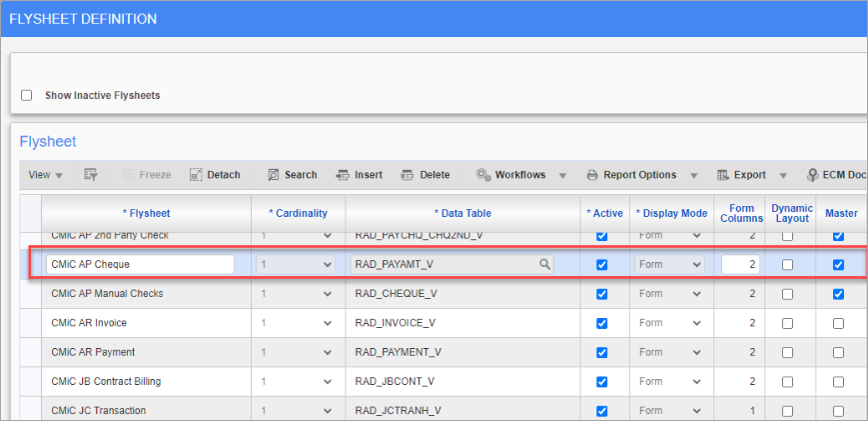Image resolution: width=868 pixels, height=421 pixels.
Task: Toggle Master checkbox for CMiC JB Contract Billing
Action: click(x=839, y=382)
